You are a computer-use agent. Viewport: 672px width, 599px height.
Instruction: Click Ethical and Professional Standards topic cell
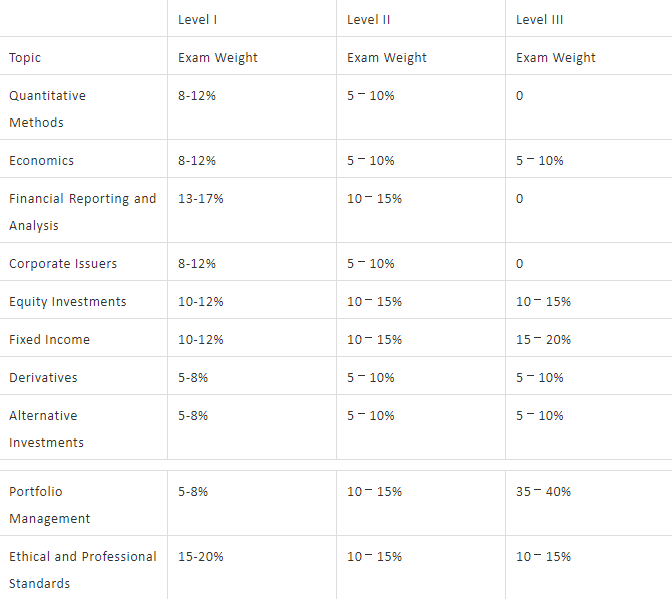[x=82, y=570]
